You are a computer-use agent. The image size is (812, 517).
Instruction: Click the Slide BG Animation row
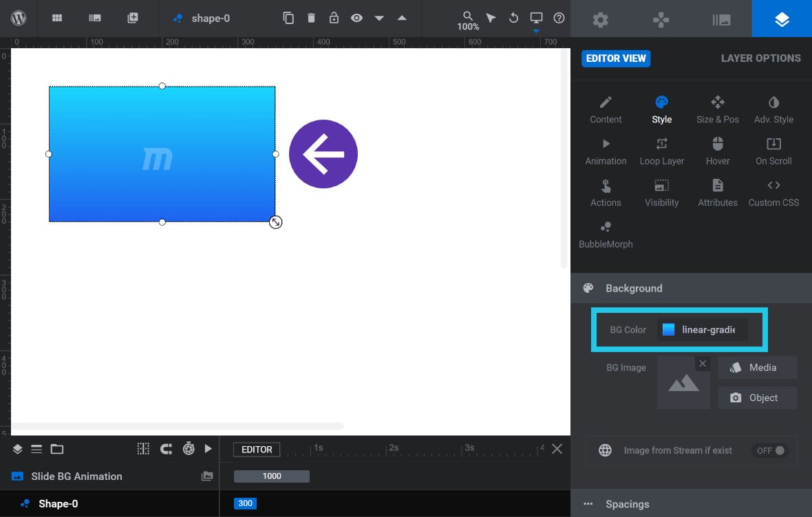click(x=109, y=476)
